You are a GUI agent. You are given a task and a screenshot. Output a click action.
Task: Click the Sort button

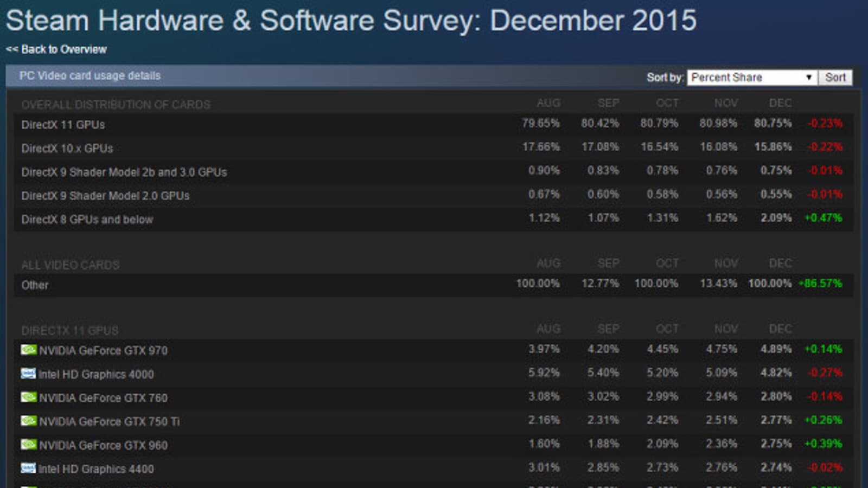point(835,78)
